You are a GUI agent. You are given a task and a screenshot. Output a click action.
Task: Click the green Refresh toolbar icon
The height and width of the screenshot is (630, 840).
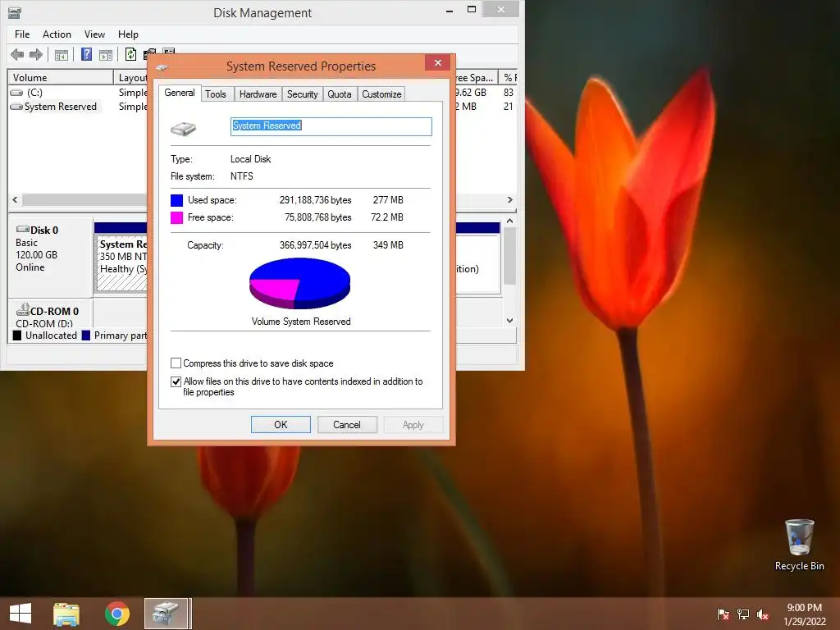click(x=130, y=54)
